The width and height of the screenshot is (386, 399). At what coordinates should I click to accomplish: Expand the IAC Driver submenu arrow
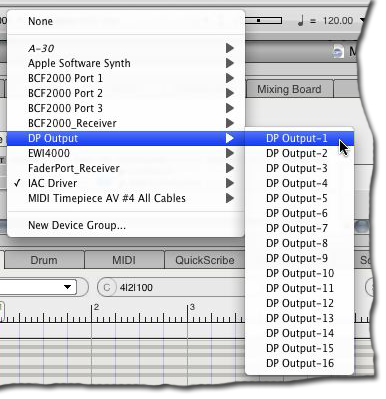pos(230,183)
